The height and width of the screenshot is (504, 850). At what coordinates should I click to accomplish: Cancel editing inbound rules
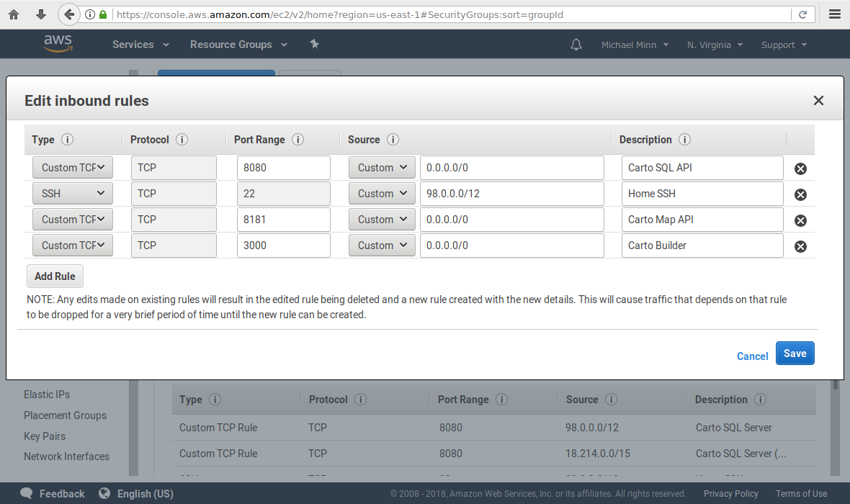click(x=752, y=356)
